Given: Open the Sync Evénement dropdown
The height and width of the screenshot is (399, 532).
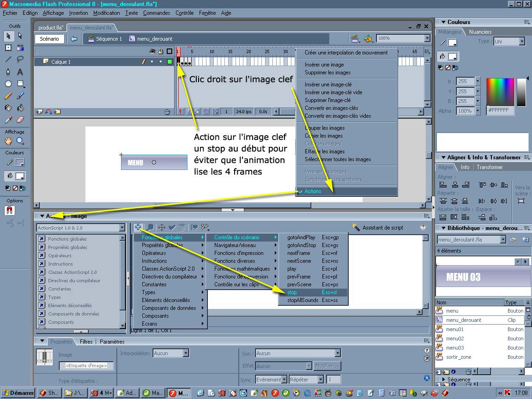Looking at the screenshot, I should (x=284, y=379).
